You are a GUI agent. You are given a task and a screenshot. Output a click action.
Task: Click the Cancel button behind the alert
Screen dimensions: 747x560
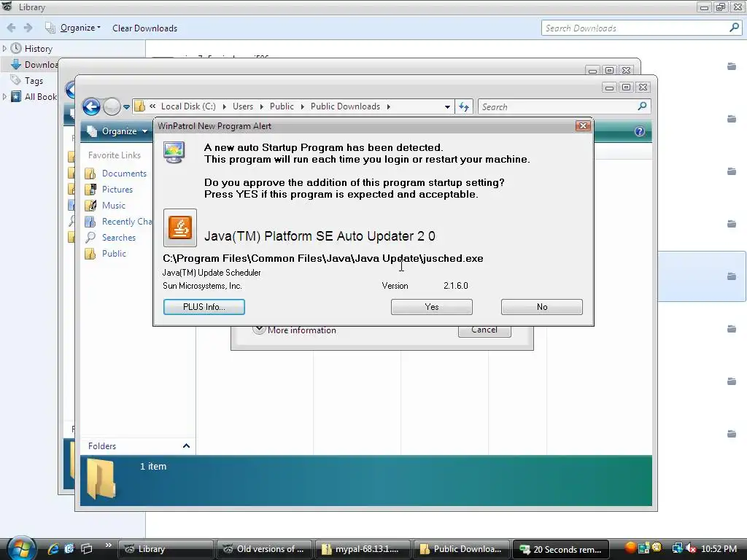point(484,330)
